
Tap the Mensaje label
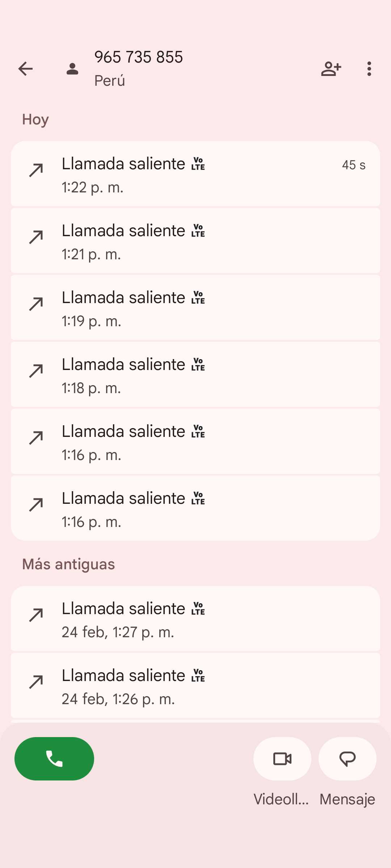point(347,799)
